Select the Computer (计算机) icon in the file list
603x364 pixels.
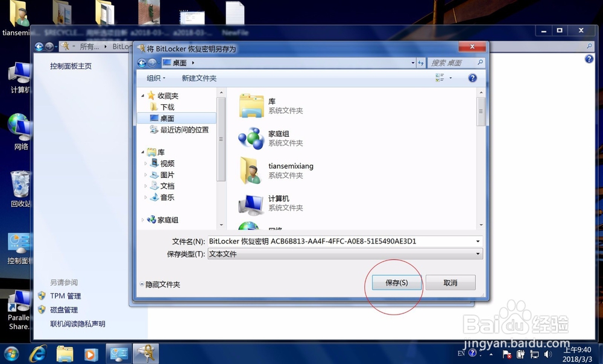click(251, 203)
